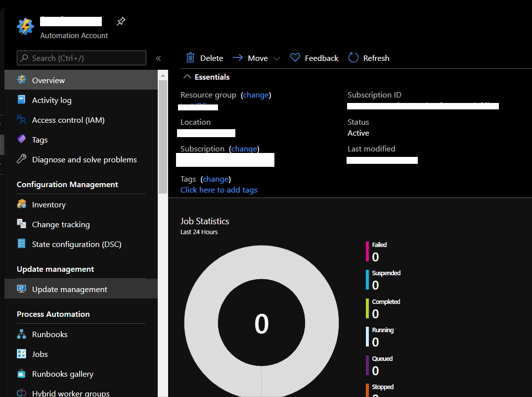Open Diagnose and solve problems
This screenshot has width=532, height=397.
pyautogui.click(x=81, y=159)
